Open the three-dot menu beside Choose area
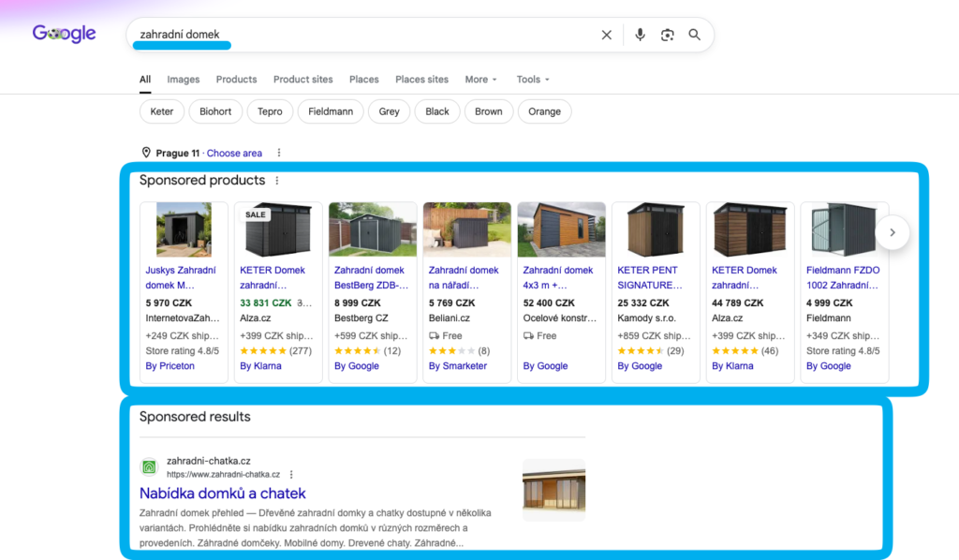 [279, 153]
